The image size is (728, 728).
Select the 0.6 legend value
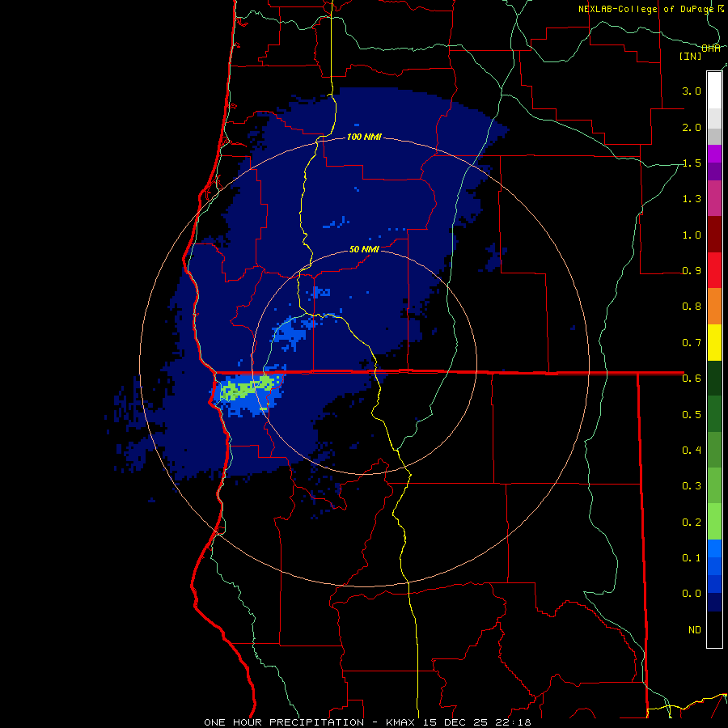[x=692, y=379]
